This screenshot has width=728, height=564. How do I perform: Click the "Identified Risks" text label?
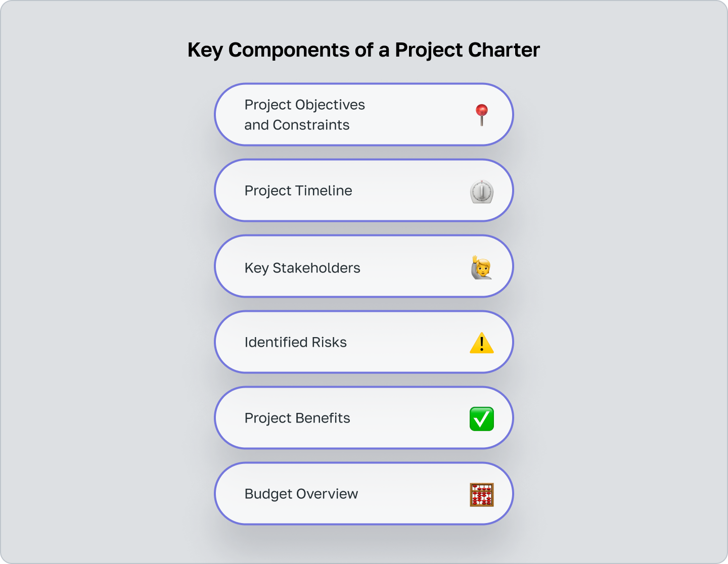296,342
